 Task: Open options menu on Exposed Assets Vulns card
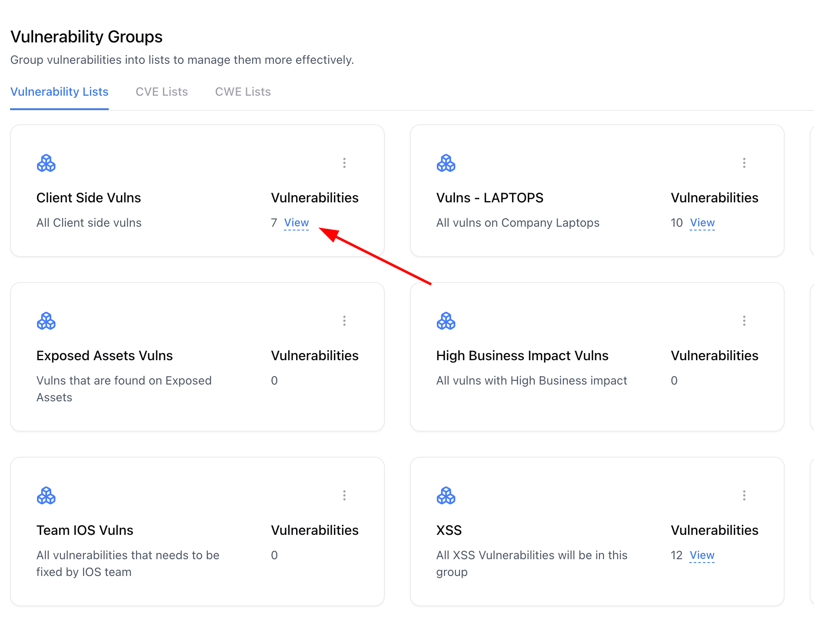tap(344, 321)
